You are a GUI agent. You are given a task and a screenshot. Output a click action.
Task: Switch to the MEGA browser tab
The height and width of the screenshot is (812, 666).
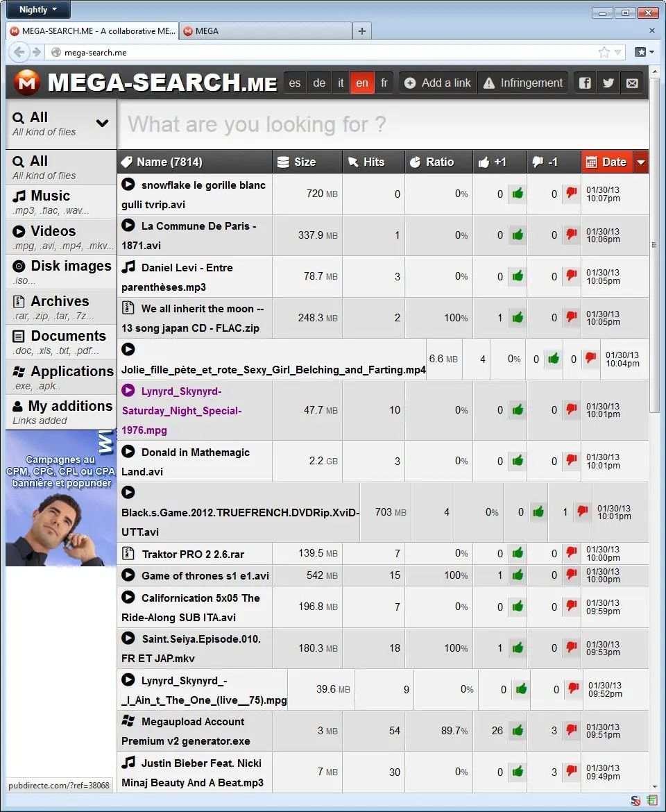click(266, 31)
